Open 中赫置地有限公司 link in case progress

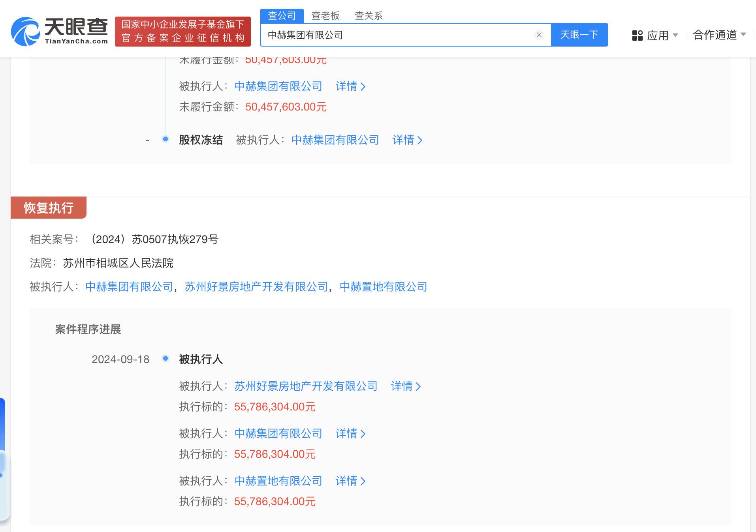[278, 481]
